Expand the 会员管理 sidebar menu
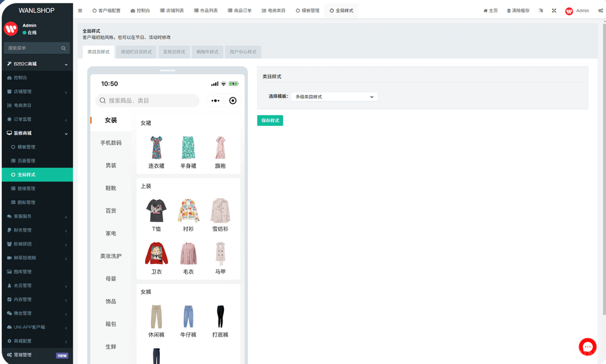Screen dimensions: 606x364 [x=36, y=285]
